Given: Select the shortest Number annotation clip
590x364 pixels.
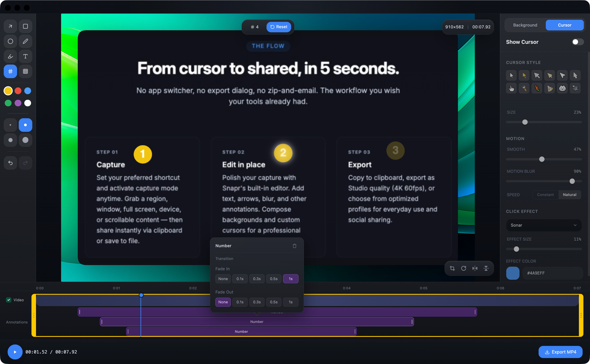Looking at the screenshot, I should (x=241, y=332).
